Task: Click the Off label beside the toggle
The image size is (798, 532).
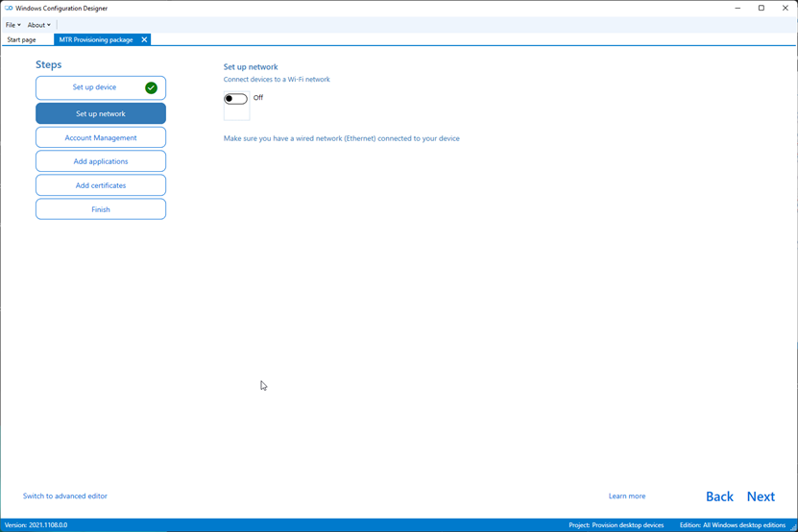Action: (258, 98)
